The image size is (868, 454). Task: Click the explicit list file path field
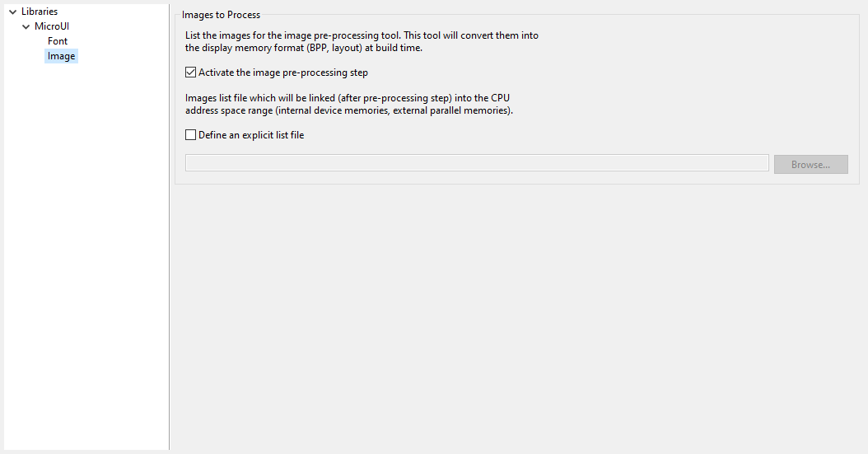coord(477,163)
